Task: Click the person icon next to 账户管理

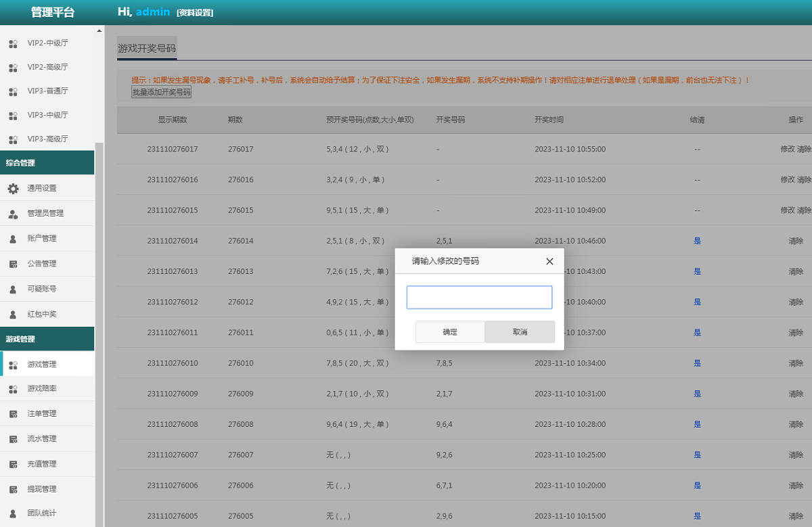Action: click(13, 239)
